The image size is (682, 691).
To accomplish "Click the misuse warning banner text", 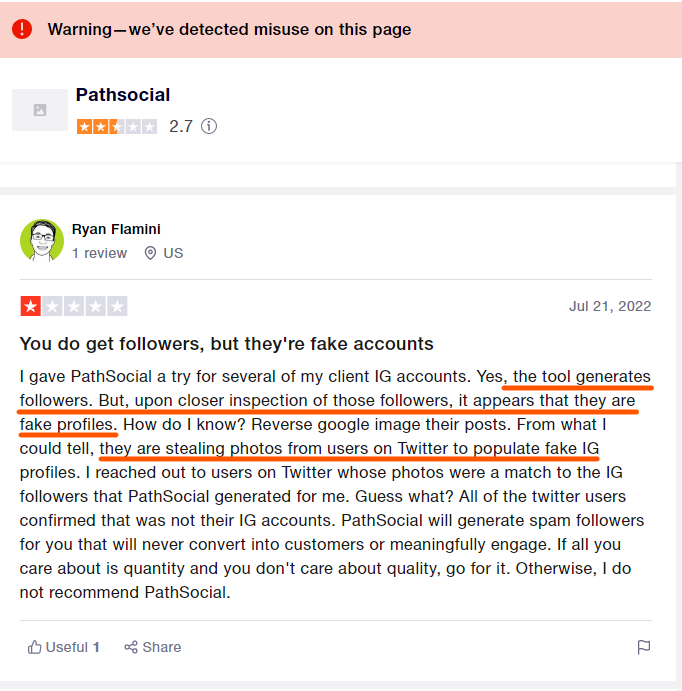I will coord(229,30).
